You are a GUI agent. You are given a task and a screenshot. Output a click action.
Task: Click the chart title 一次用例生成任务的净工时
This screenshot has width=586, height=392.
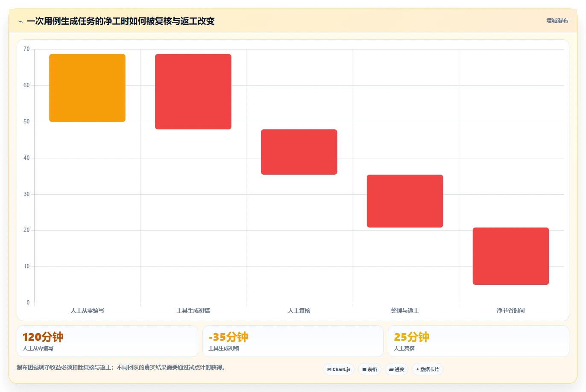(x=120, y=21)
